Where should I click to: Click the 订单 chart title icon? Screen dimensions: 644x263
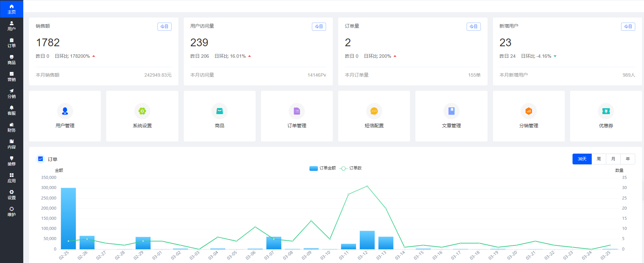pos(40,159)
